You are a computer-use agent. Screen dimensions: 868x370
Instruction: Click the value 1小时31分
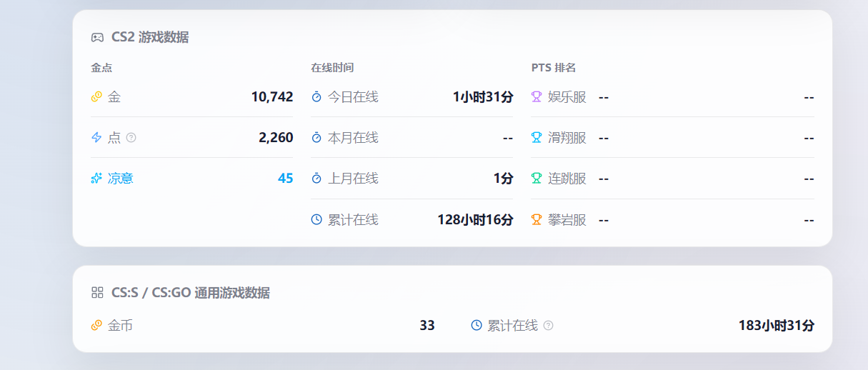483,96
